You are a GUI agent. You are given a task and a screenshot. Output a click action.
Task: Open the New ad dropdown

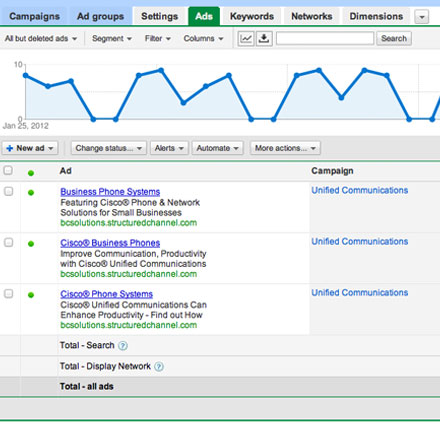point(30,148)
